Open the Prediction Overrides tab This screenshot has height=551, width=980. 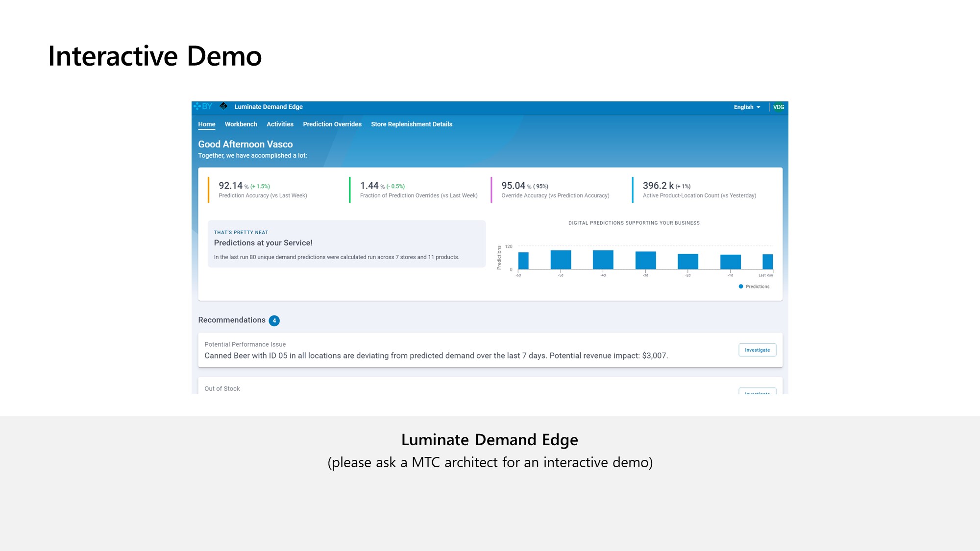(332, 124)
